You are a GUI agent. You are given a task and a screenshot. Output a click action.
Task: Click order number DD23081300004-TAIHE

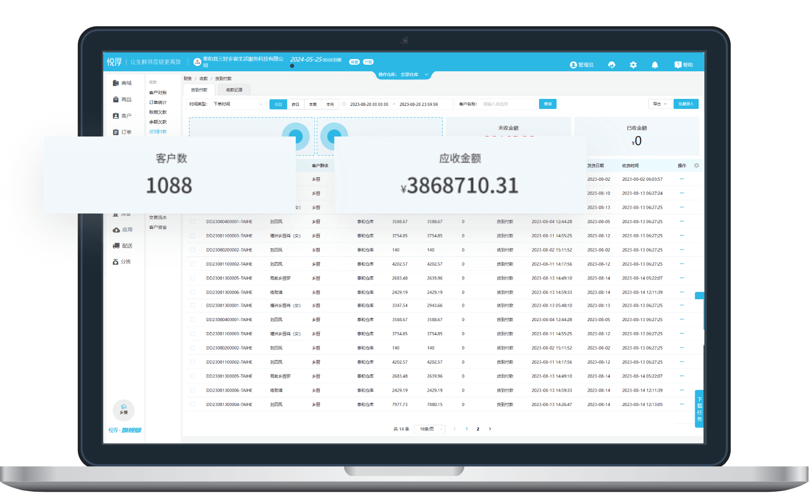pos(229,405)
